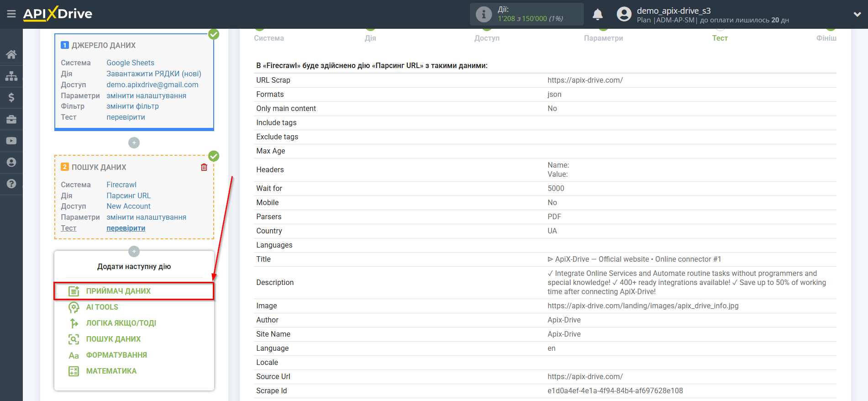
Task: Click the Mathematics calculator icon
Action: pos(74,371)
